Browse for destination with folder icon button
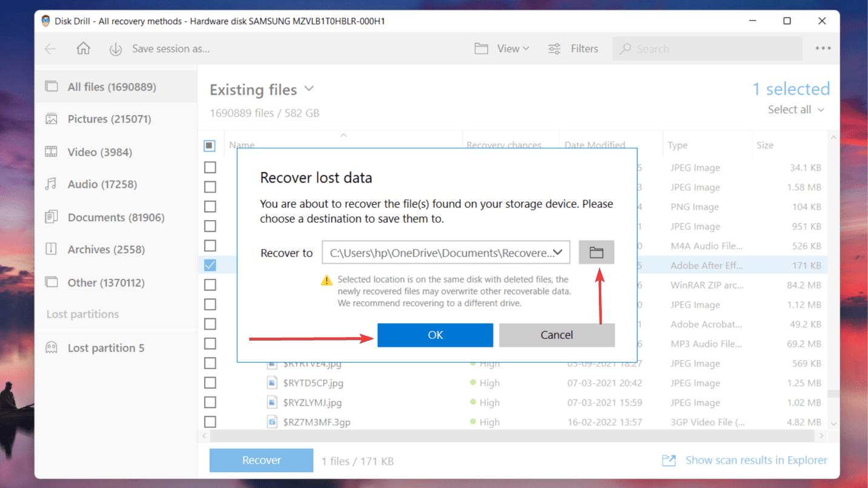 point(596,252)
